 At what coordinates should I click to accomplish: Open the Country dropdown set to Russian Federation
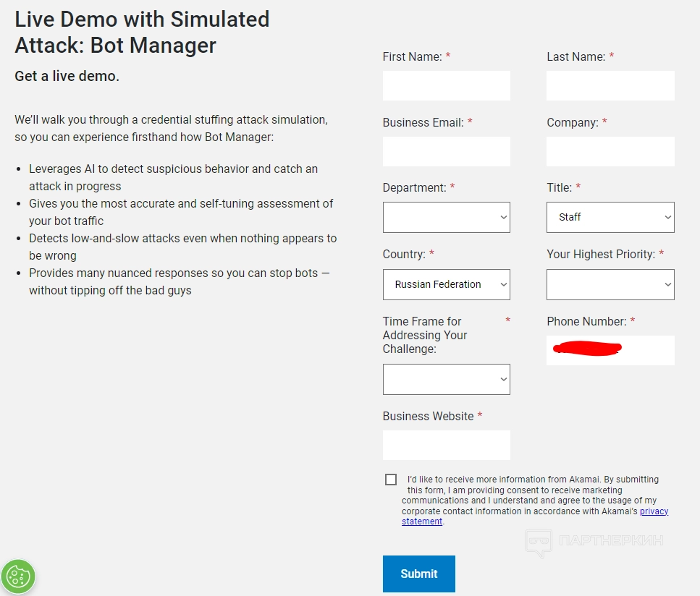click(x=446, y=284)
